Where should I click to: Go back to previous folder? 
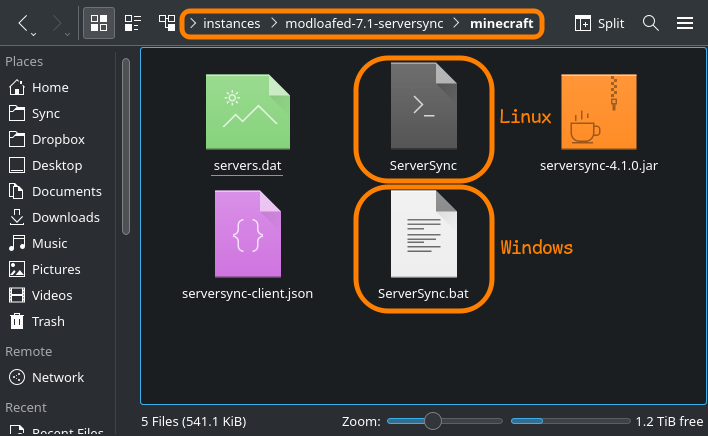[24, 21]
